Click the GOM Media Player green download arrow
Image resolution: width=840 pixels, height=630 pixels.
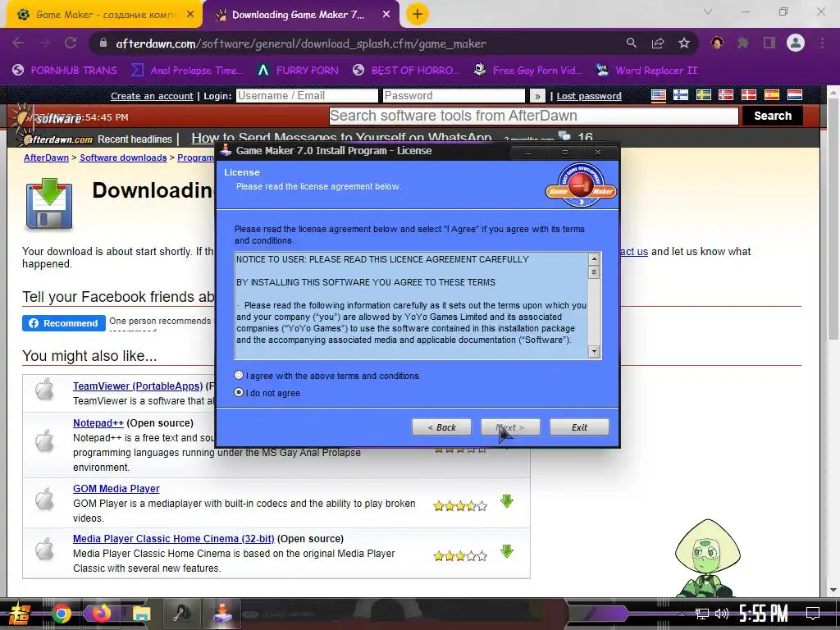click(507, 501)
